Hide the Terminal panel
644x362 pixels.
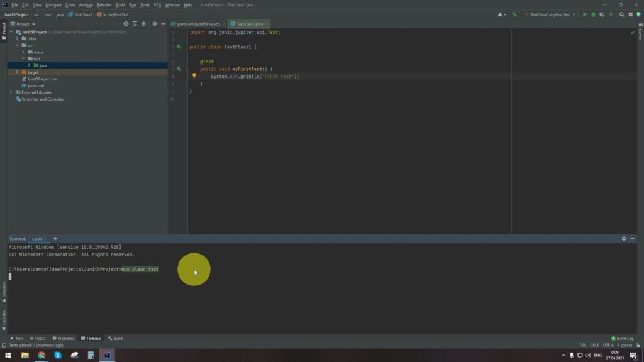tap(633, 238)
